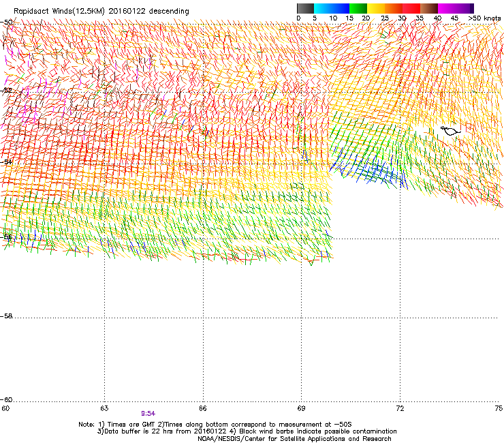Click the cyan 5-10 knots color segment
Screen dimensions: 504x443
pos(323,8)
